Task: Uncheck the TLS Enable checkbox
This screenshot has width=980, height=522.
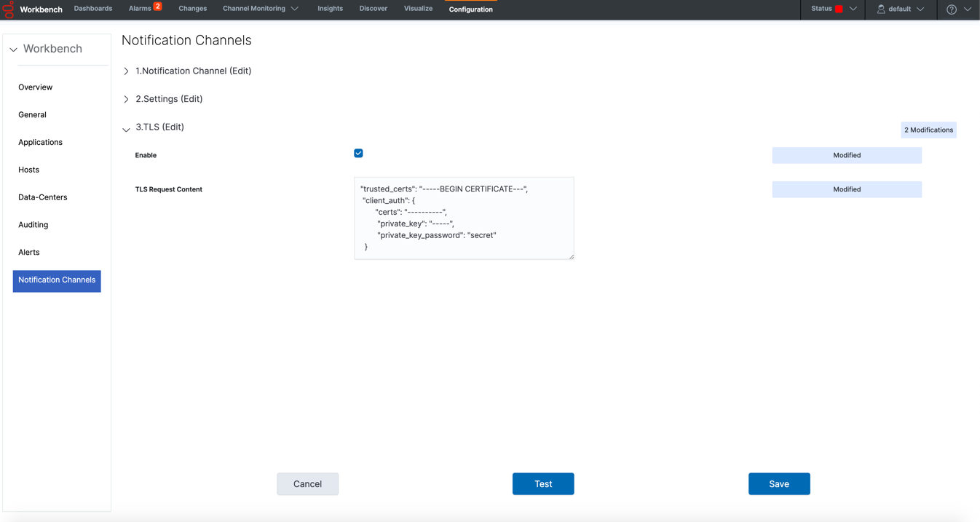Action: [358, 154]
